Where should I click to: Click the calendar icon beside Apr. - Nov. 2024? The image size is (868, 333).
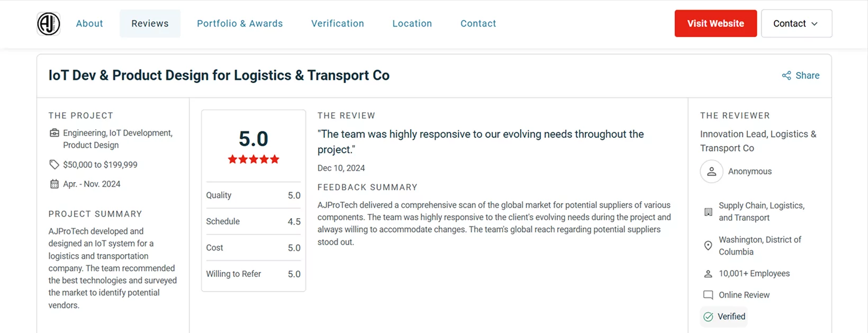tap(54, 184)
